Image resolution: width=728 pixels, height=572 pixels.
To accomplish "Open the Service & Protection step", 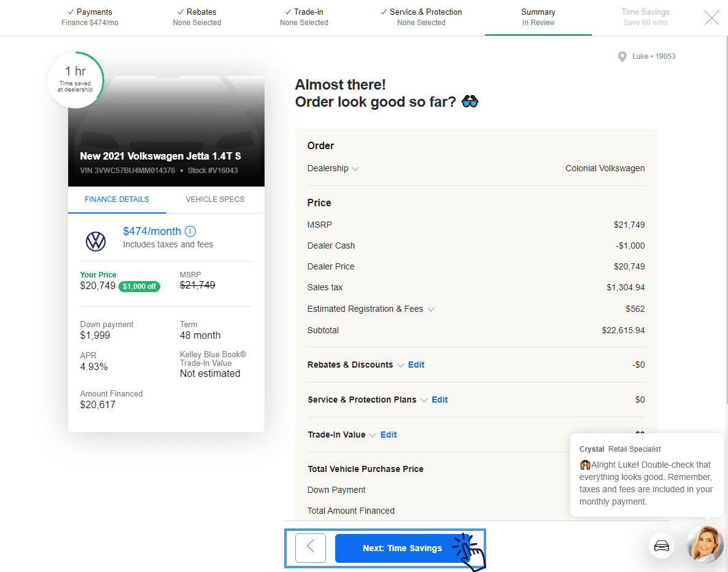I will click(x=421, y=17).
